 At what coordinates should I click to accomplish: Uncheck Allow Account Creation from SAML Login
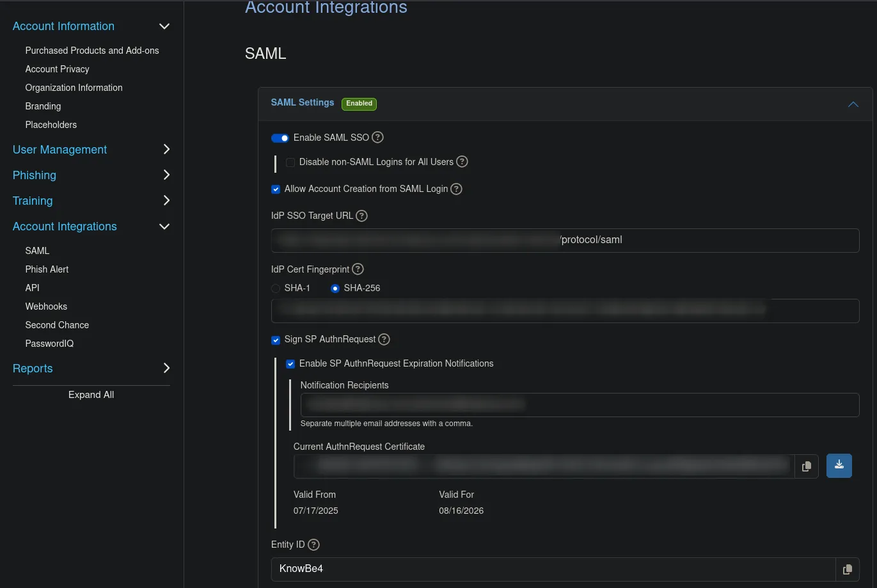coord(276,189)
